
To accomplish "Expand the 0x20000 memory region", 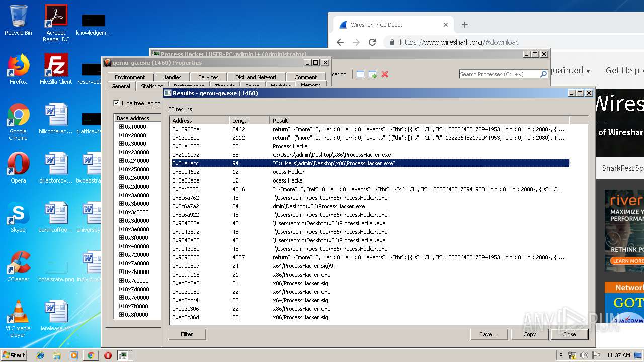I will (121, 135).
